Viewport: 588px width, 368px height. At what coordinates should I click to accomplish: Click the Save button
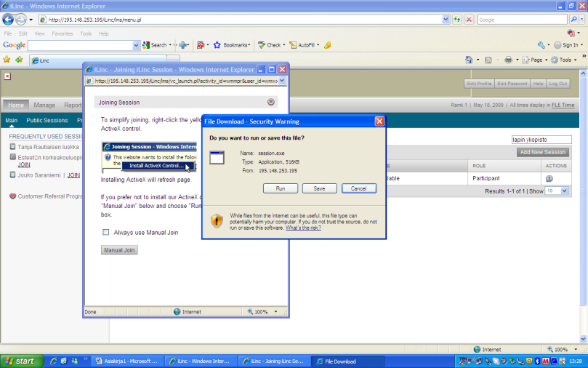click(x=320, y=188)
